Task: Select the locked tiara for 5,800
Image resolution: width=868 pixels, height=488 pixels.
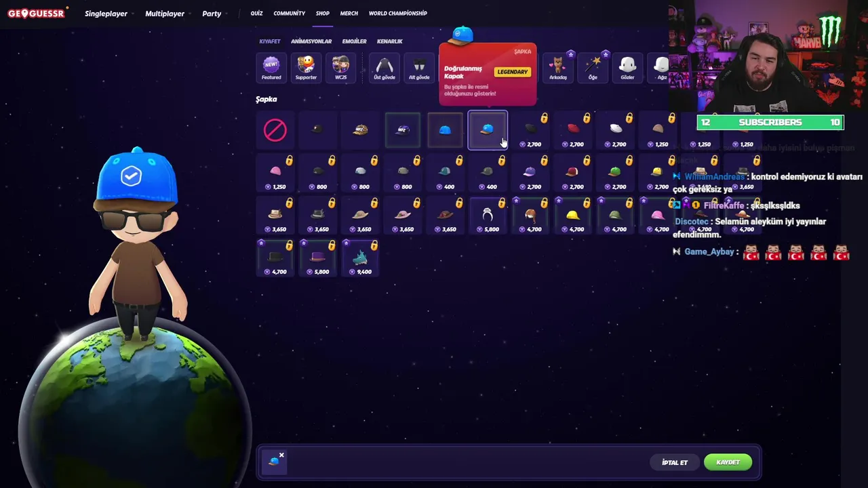Action: tap(488, 216)
